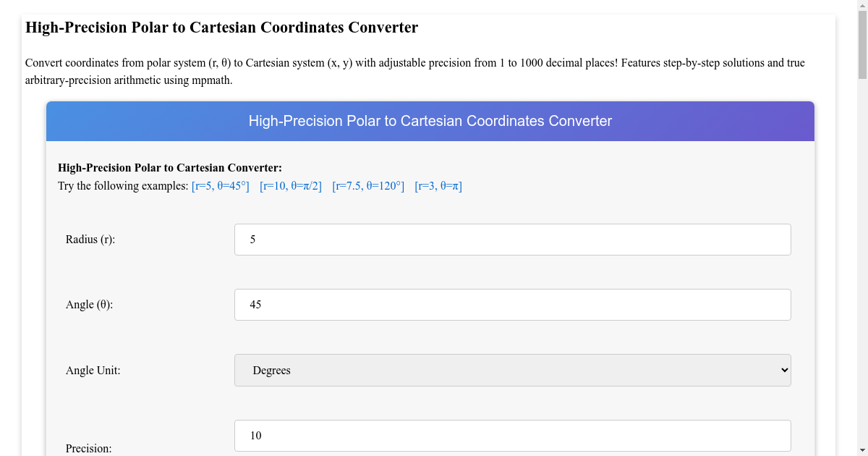The width and height of the screenshot is (868, 456).
Task: Click the page title heading
Action: tap(221, 27)
